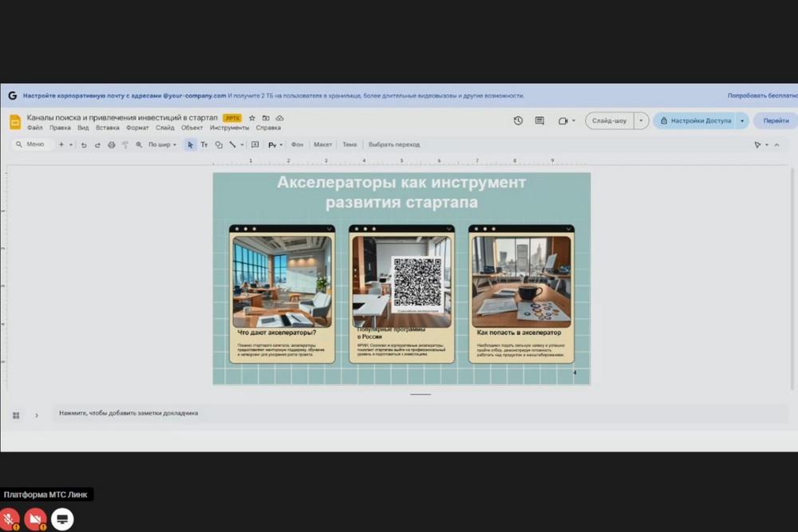Image resolution: width=798 pixels, height=532 pixels.
Task: Open the Вид menu
Action: (83, 128)
